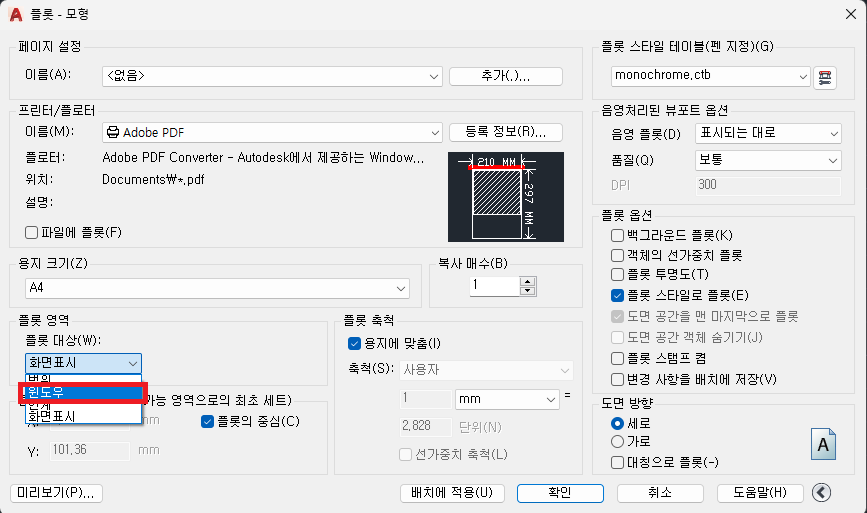Enable 대칭으로 플롯(-) checkbox
The height and width of the screenshot is (513, 867).
point(618,462)
